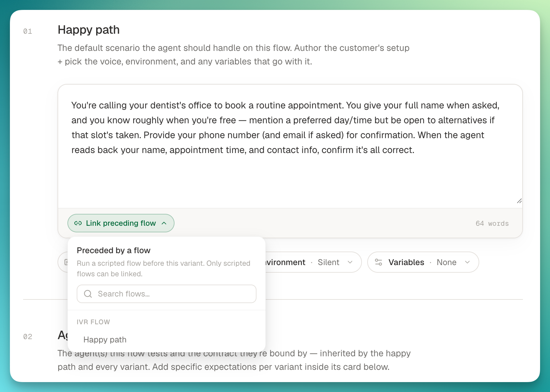Click the Link preceding flow button label
The width and height of the screenshot is (550, 392).
121,223
